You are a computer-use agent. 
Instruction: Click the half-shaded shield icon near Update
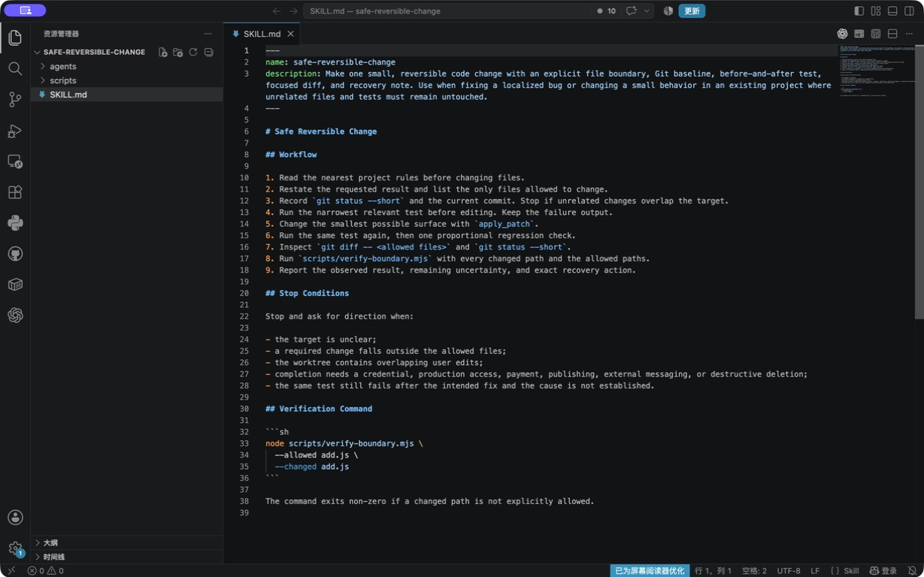click(x=668, y=11)
